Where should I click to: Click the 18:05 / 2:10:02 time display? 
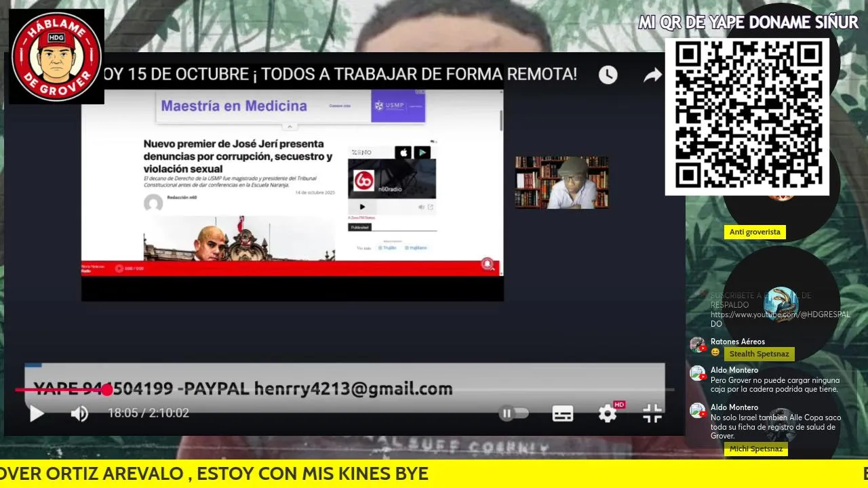tap(149, 413)
